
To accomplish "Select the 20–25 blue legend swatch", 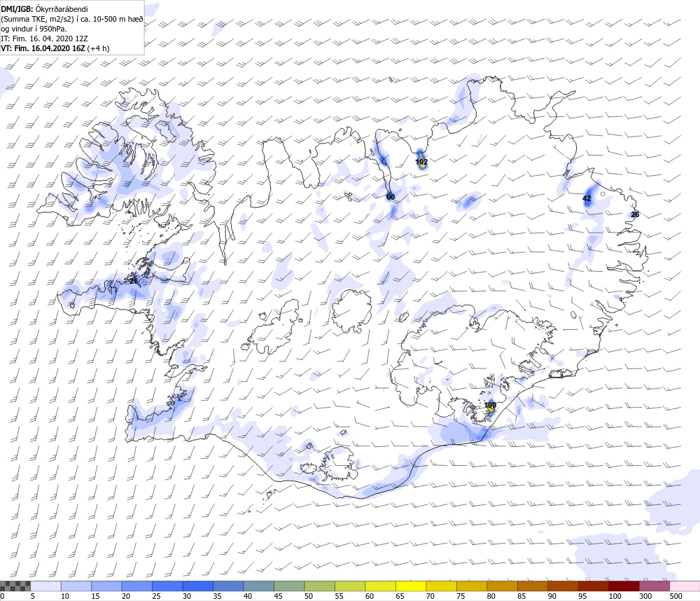I will click(136, 586).
